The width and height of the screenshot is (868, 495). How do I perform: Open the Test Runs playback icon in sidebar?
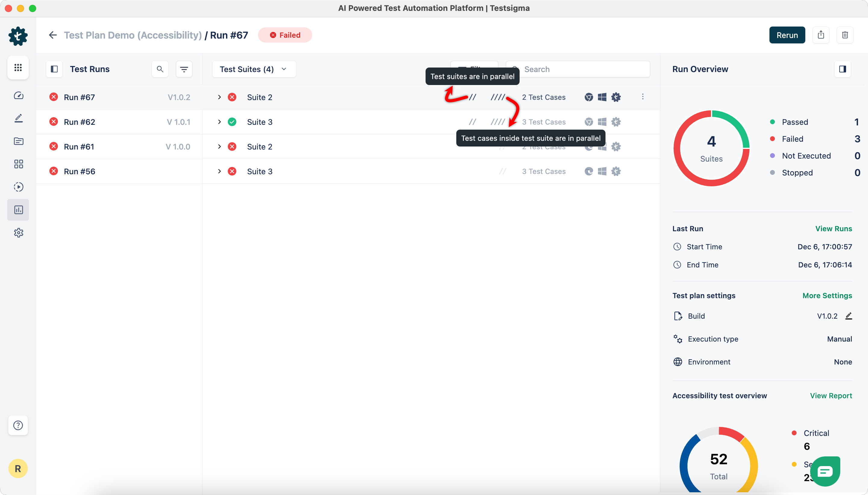click(x=18, y=187)
